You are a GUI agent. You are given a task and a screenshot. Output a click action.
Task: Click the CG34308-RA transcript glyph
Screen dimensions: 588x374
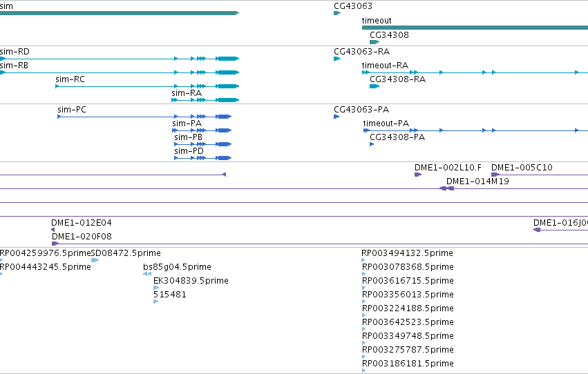click(x=374, y=86)
